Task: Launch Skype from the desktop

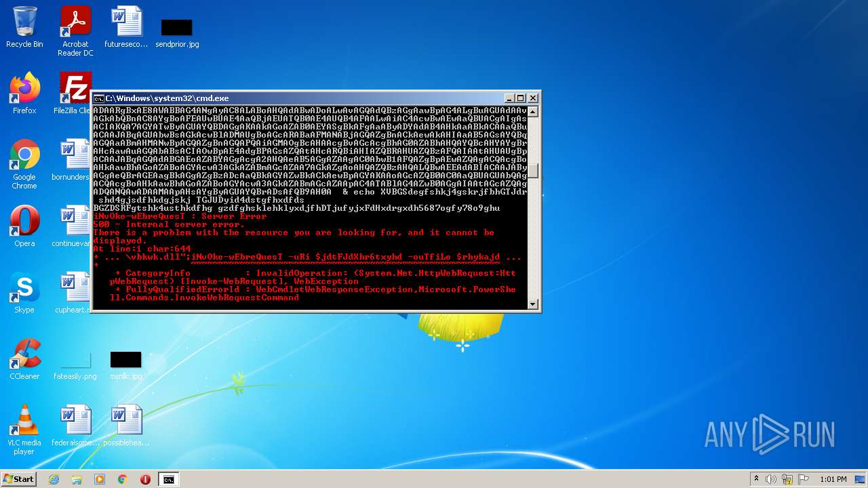Action: (24, 293)
